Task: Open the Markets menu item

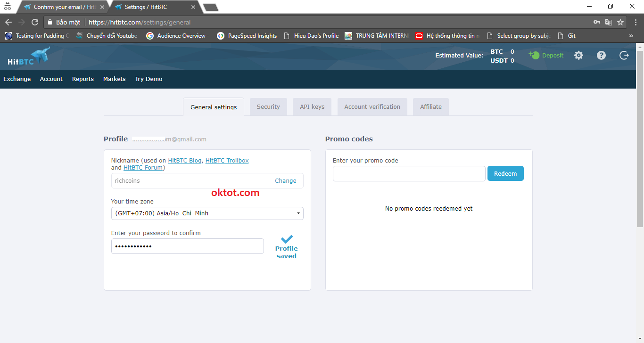Action: [x=114, y=79]
